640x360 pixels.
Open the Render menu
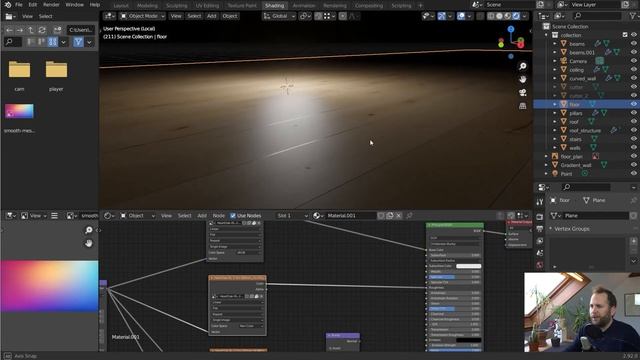pyautogui.click(x=51, y=4)
